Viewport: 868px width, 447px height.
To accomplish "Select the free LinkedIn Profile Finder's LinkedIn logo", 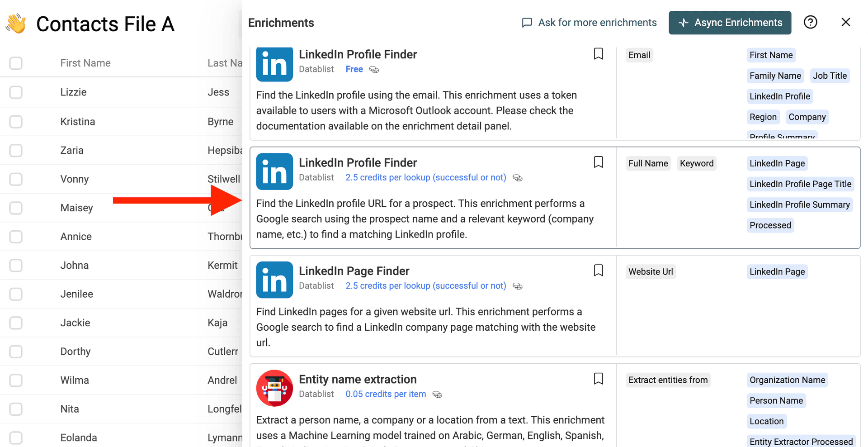I will [x=274, y=64].
